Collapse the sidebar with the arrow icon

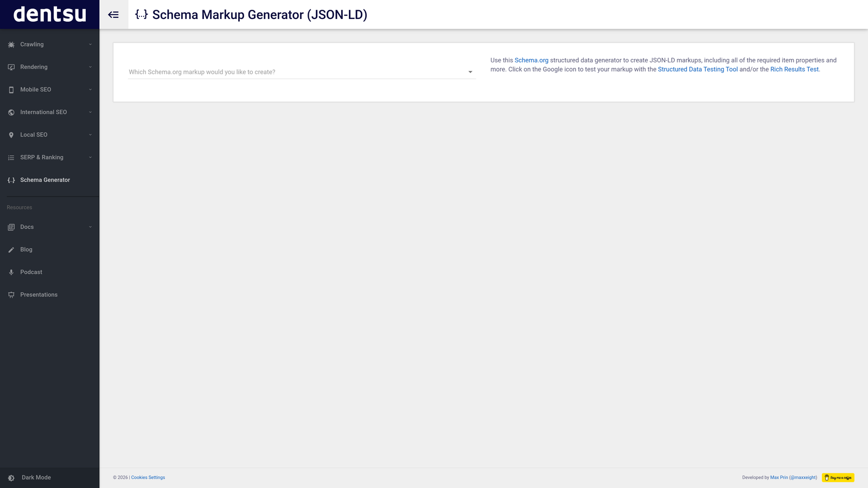[113, 15]
